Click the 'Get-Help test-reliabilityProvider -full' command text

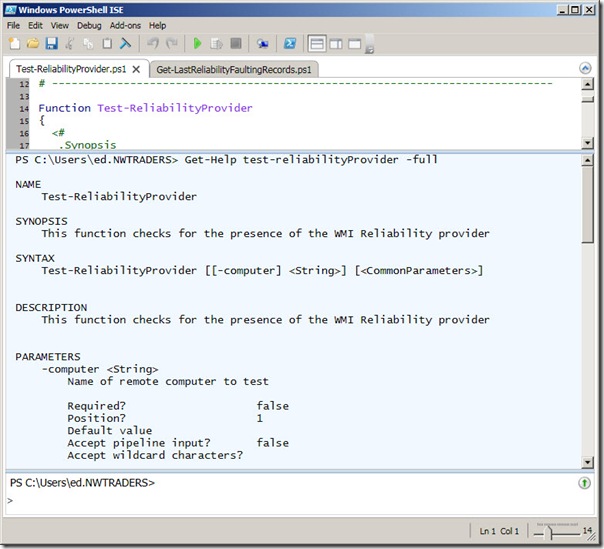pyautogui.click(x=311, y=159)
